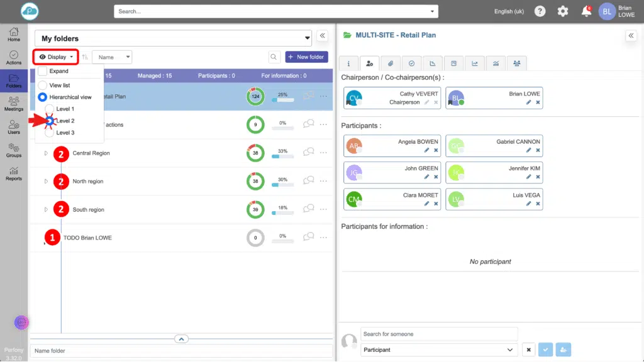Screen dimensions: 644x362
Task: Open the Meetings section in the sidebar
Action: (14, 102)
